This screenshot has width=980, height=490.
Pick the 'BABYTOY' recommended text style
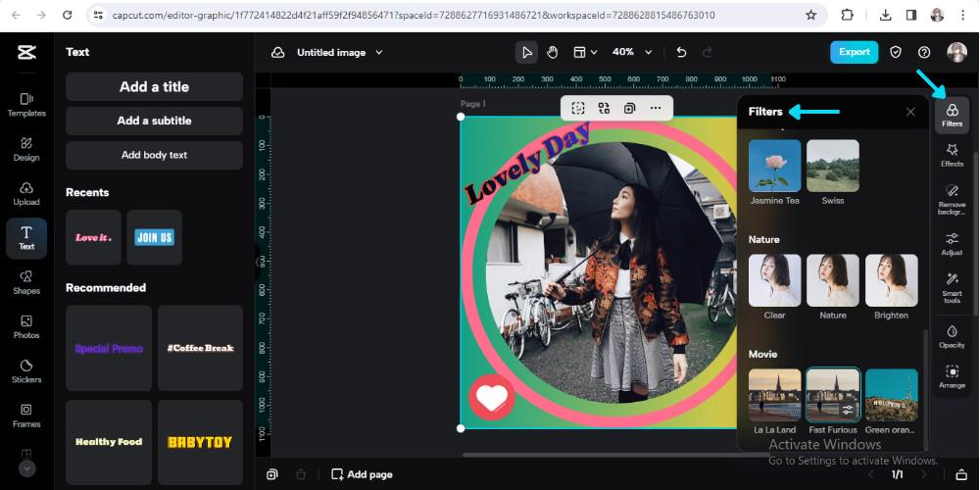tap(200, 443)
